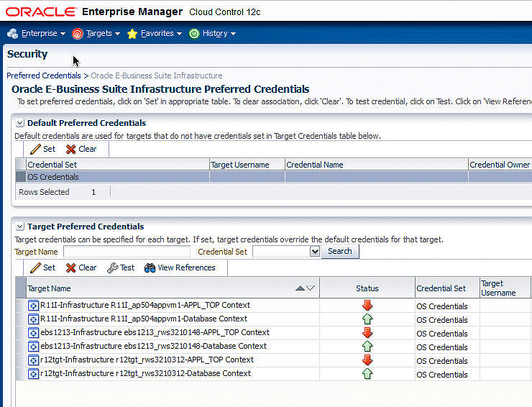Click the Credential Name column header

tap(377, 165)
